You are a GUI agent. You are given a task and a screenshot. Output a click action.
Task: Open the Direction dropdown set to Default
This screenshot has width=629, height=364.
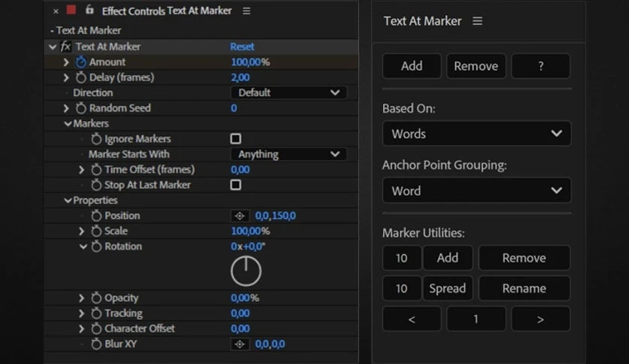pos(289,93)
